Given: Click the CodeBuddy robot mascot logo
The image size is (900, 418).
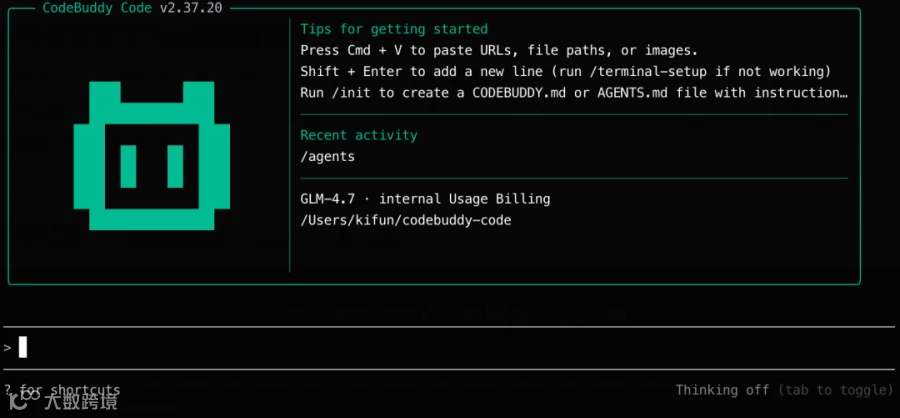Looking at the screenshot, I should (x=152, y=156).
